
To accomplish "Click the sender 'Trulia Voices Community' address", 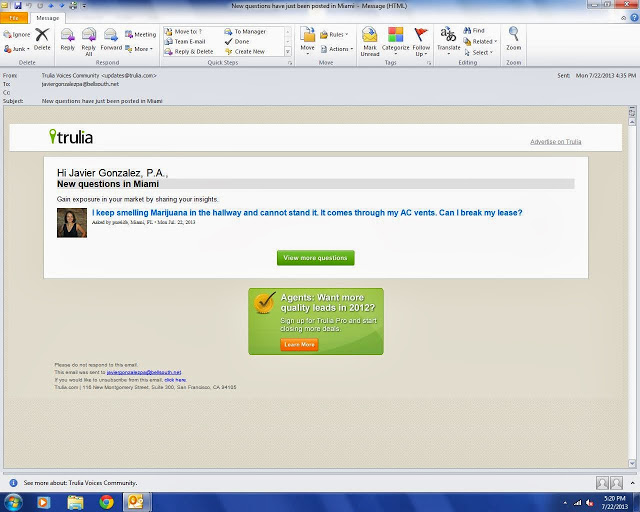I will point(99,76).
